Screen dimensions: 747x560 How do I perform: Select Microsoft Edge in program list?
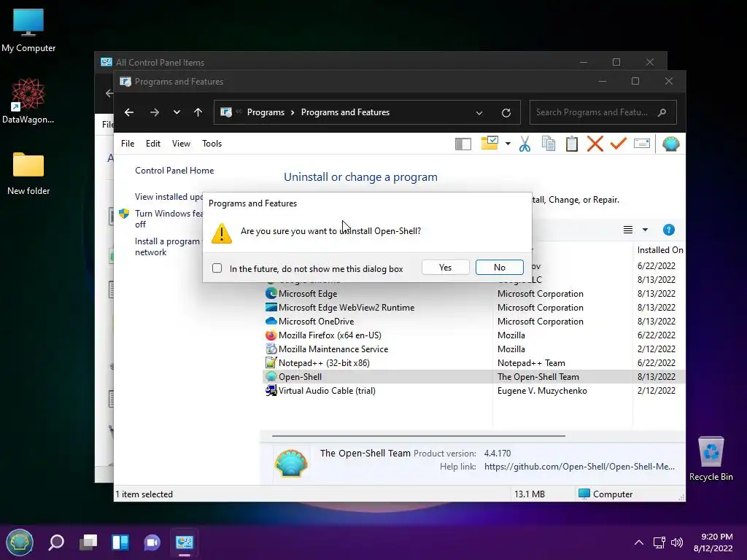tap(474, 294)
